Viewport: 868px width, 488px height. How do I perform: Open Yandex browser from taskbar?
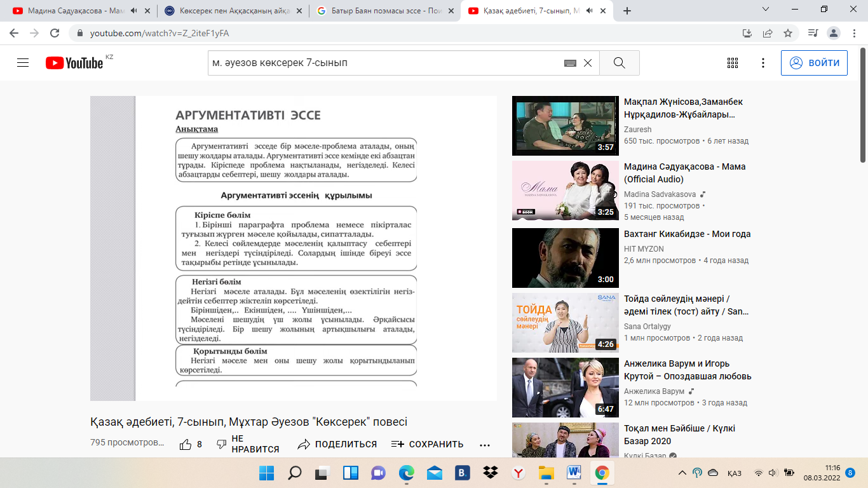pyautogui.click(x=518, y=473)
